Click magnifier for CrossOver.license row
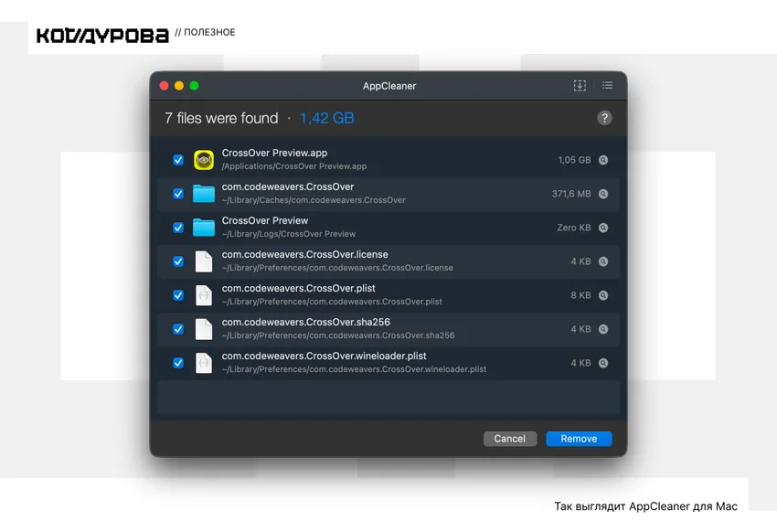Image resolution: width=777 pixels, height=532 pixels. click(x=603, y=261)
